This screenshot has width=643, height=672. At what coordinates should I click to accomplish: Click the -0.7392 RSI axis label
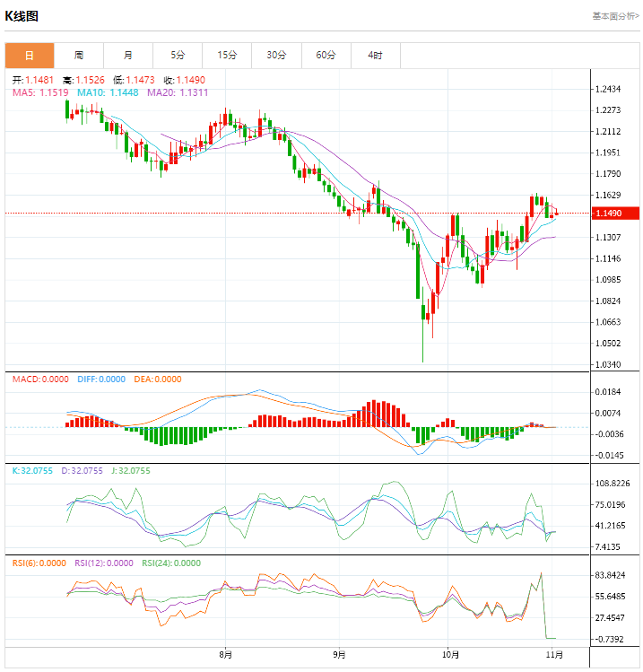pyautogui.click(x=609, y=640)
